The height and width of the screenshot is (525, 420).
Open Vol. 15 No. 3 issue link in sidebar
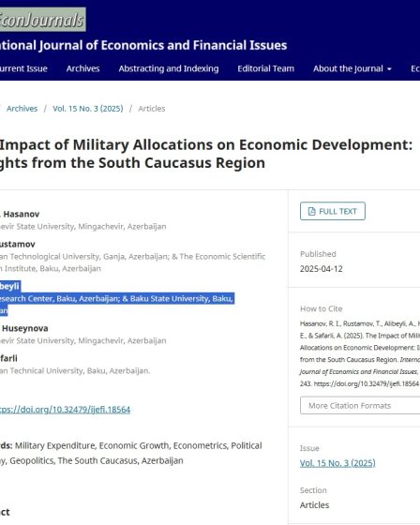[x=337, y=463]
